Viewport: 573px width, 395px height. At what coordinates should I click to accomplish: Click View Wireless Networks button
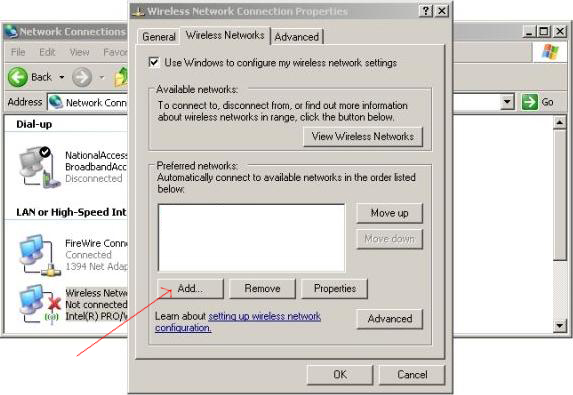pos(363,137)
